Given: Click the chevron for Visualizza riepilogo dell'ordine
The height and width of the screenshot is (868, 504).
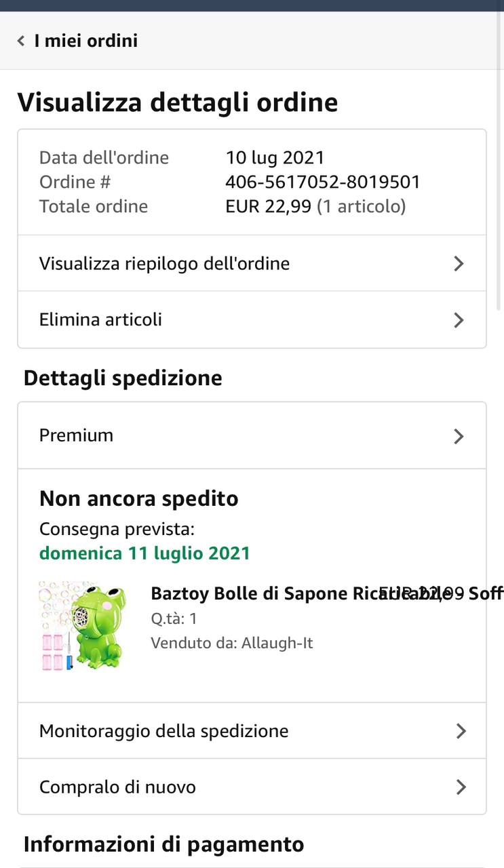Looking at the screenshot, I should tap(459, 264).
